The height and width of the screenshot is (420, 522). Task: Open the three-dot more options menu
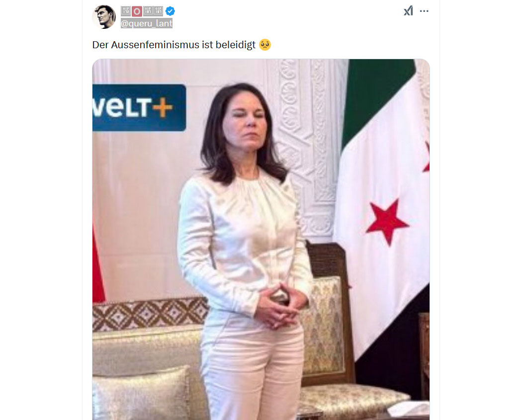(x=424, y=11)
